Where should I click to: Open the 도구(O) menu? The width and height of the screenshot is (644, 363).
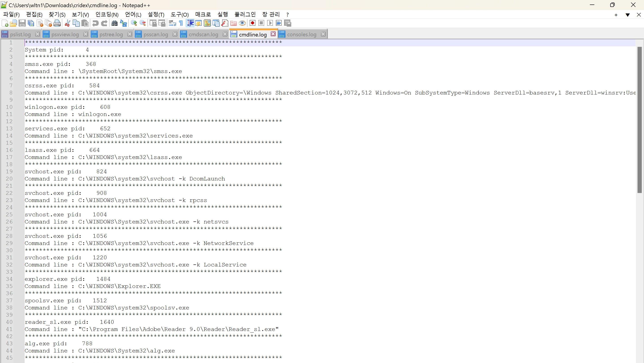[x=180, y=15]
